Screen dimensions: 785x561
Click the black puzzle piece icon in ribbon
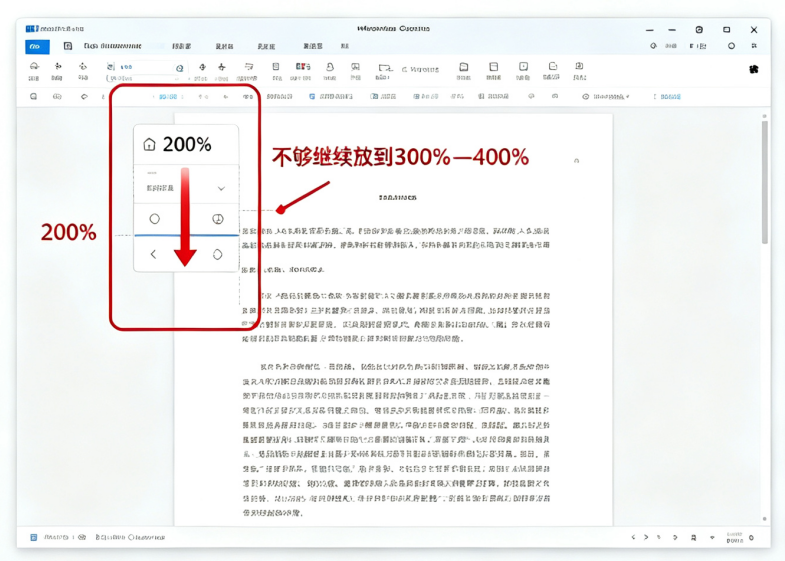pos(753,69)
